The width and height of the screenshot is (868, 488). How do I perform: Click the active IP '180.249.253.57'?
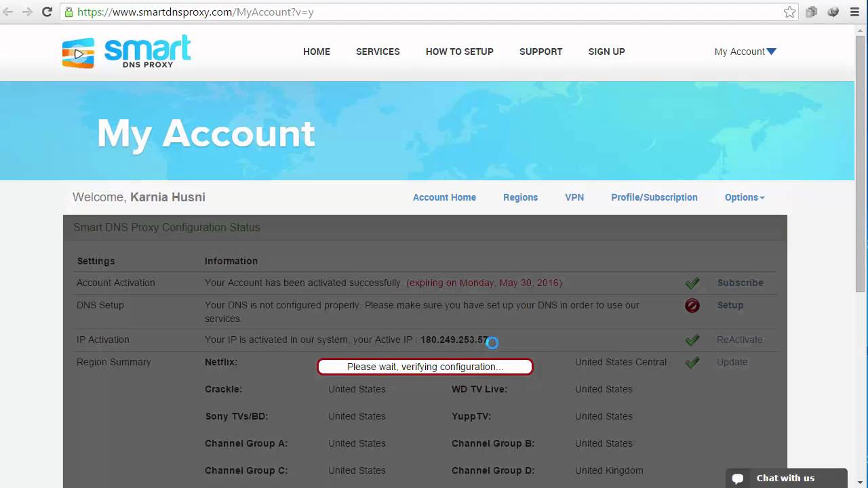tap(454, 340)
